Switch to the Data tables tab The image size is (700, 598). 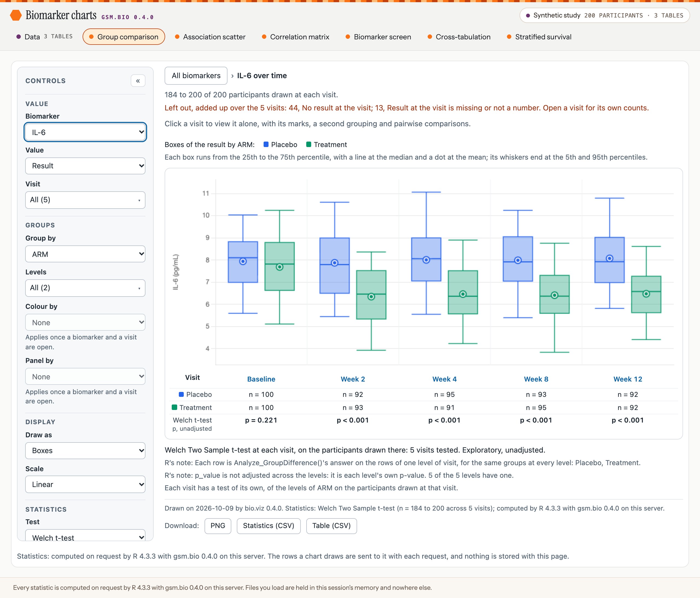[x=45, y=37]
